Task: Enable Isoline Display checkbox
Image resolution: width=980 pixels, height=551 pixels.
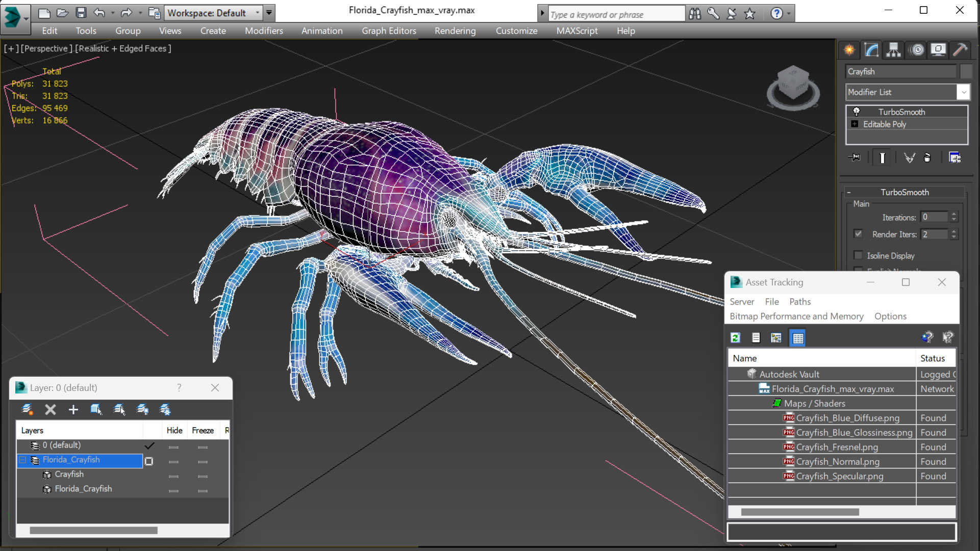Action: tap(858, 255)
